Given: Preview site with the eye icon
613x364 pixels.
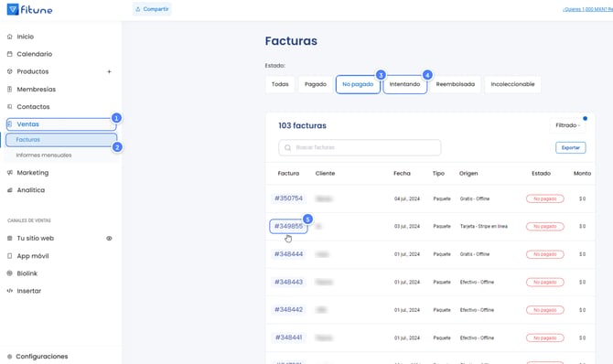Looking at the screenshot, I should (109, 238).
